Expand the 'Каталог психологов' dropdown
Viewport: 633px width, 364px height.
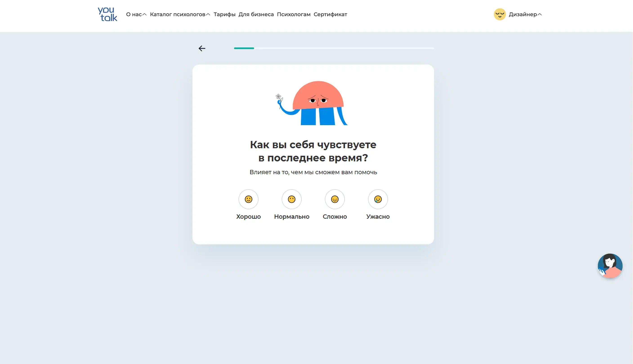pyautogui.click(x=180, y=15)
